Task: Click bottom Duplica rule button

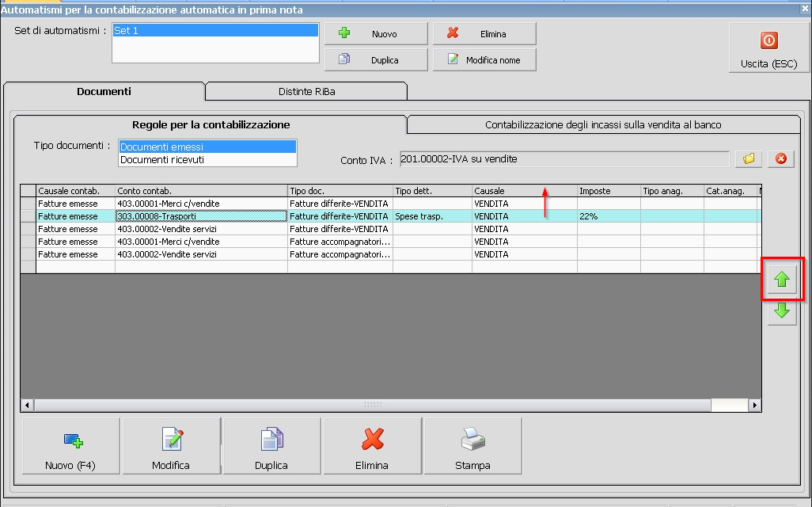Action: (272, 446)
